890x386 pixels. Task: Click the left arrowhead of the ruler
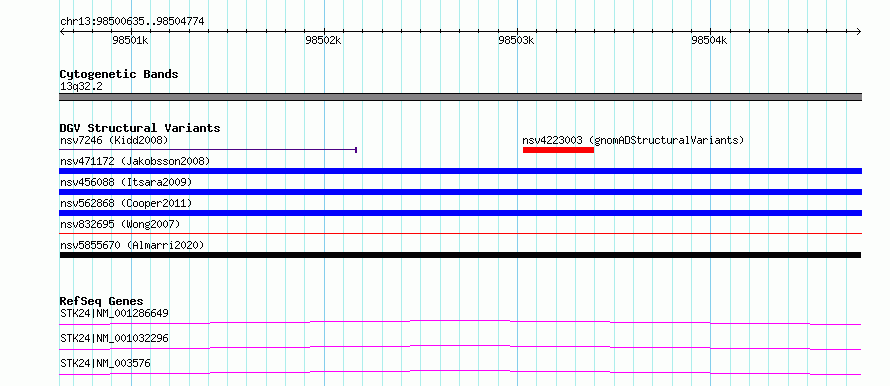click(62, 31)
